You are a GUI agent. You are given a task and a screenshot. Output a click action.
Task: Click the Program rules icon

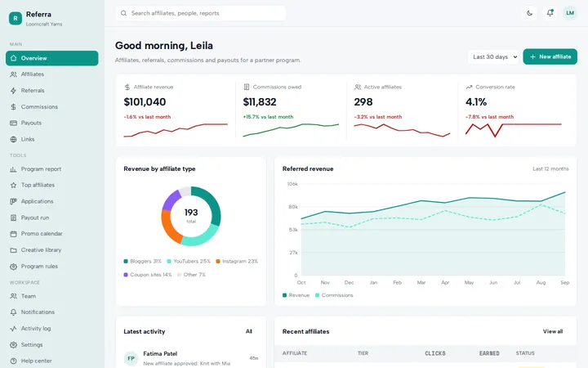pyautogui.click(x=14, y=267)
